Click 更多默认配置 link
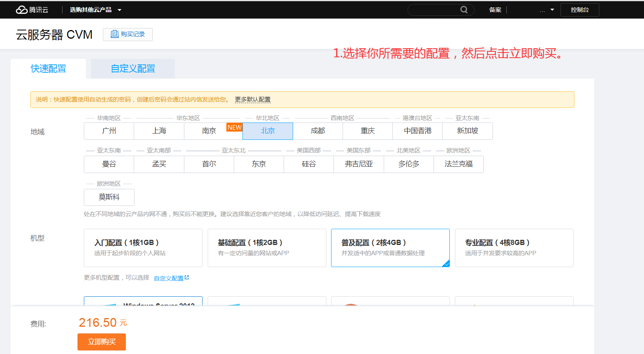This screenshot has height=354, width=644. point(253,100)
